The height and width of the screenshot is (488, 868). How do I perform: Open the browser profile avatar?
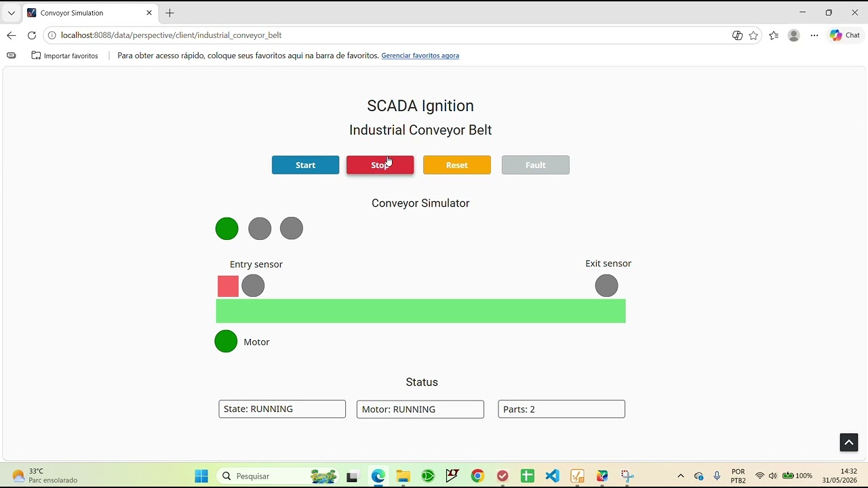pos(793,35)
